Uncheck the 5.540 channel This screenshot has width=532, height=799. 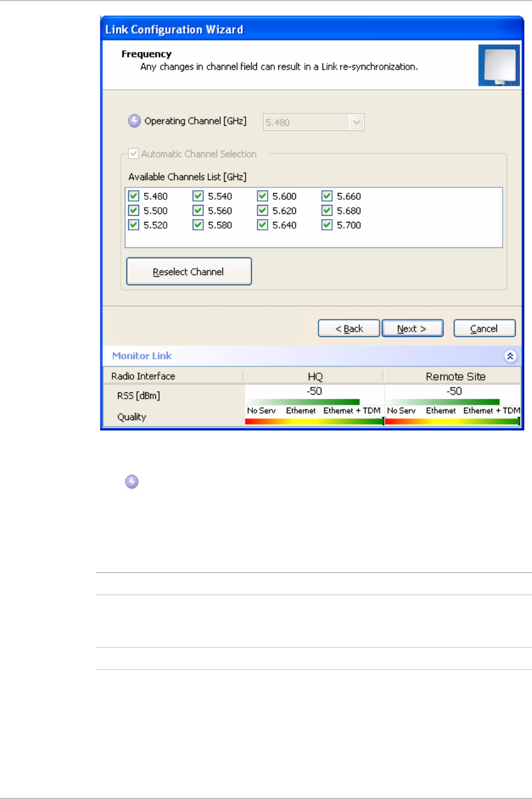198,196
